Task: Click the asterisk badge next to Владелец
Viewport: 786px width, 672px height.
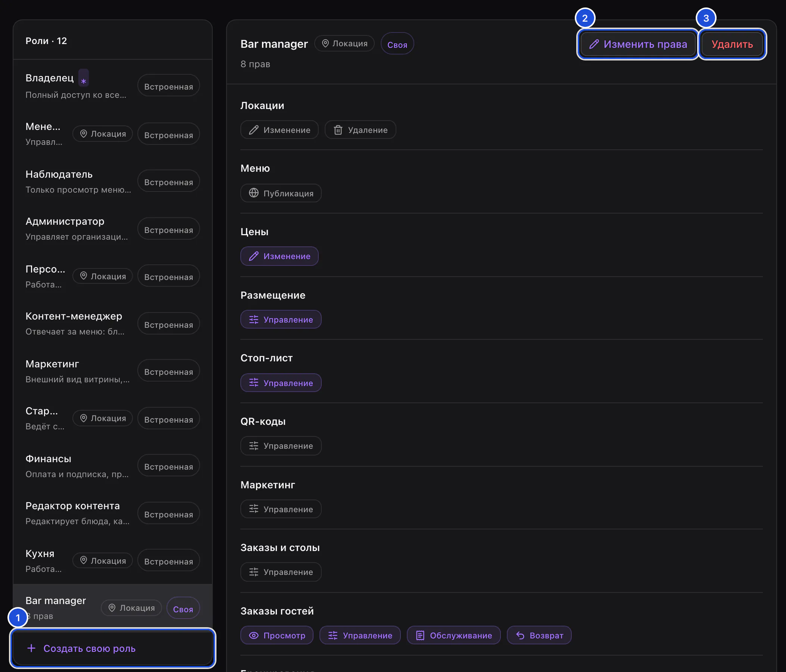Action: click(84, 78)
